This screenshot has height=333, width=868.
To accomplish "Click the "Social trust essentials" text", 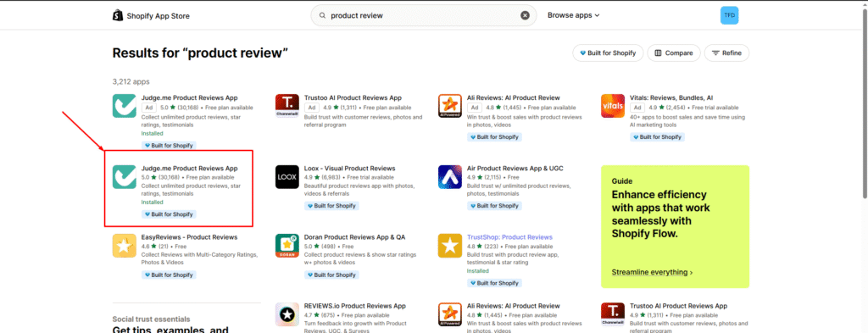I will pos(151,319).
